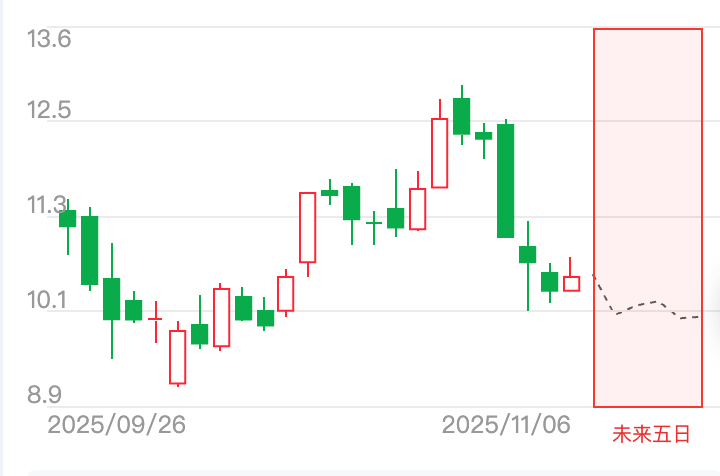Click the second candle, the tall green one

[90, 250]
